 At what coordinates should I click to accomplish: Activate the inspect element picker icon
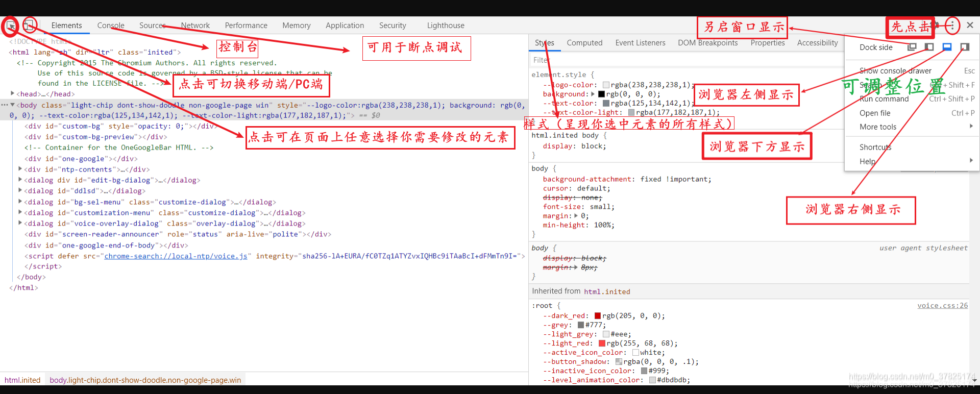pos(10,26)
